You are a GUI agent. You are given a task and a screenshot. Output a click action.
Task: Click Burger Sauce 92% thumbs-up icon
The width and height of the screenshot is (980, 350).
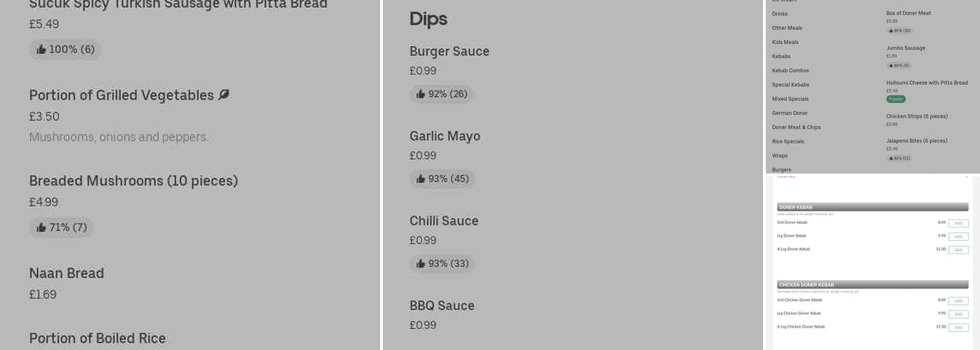point(421,94)
